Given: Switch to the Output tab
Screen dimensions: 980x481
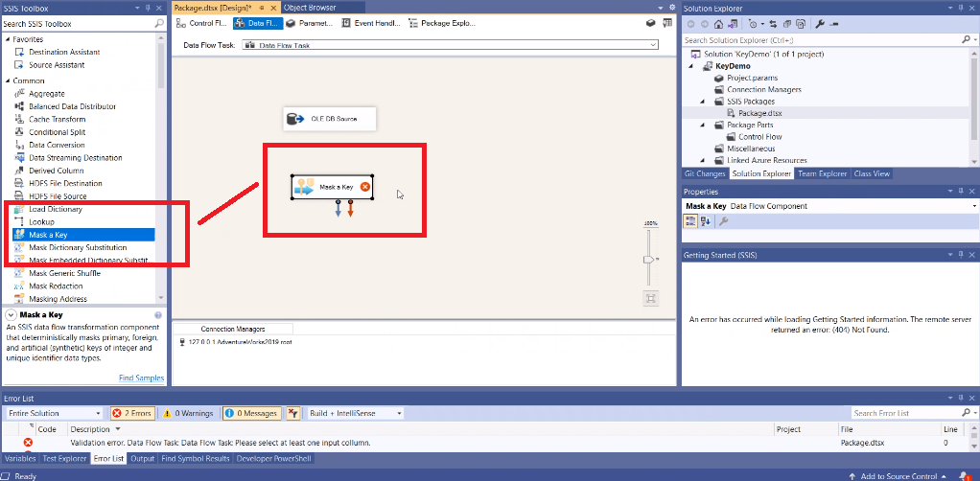Looking at the screenshot, I should tap(143, 459).
